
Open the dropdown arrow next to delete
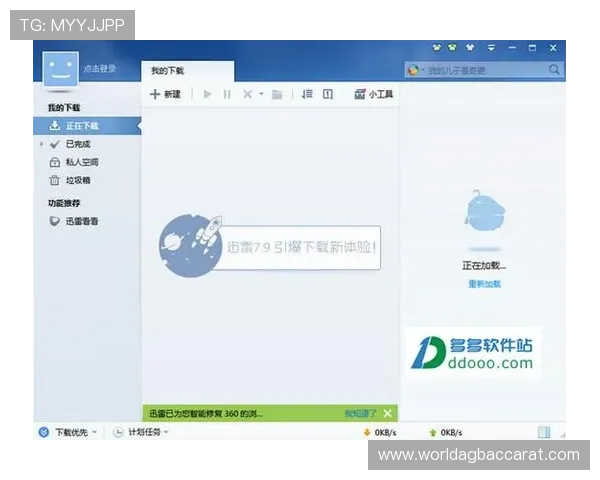coord(261,94)
